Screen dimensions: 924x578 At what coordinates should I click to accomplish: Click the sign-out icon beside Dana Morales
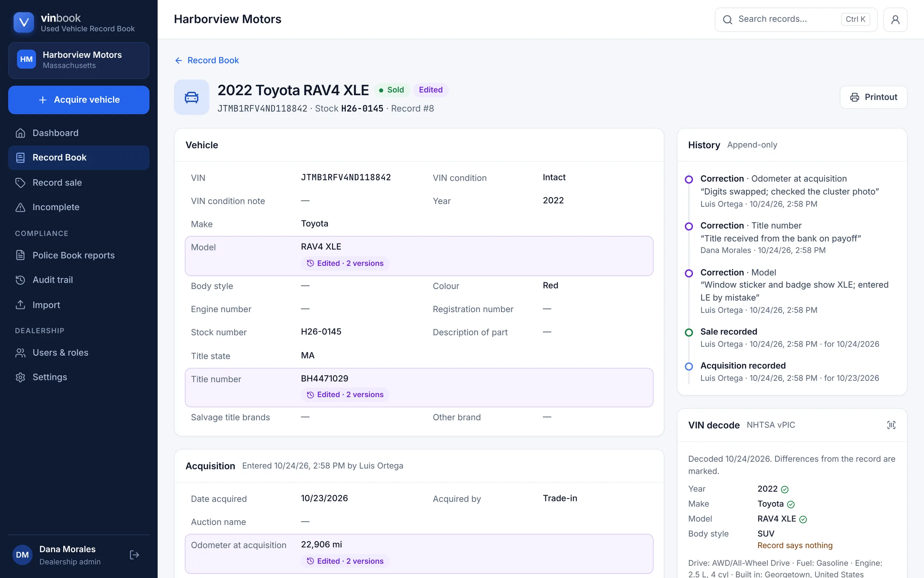[134, 555]
